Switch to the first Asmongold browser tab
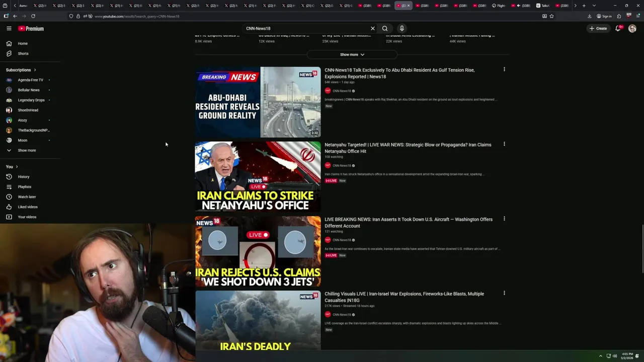The image size is (644, 362). tap(23, 6)
